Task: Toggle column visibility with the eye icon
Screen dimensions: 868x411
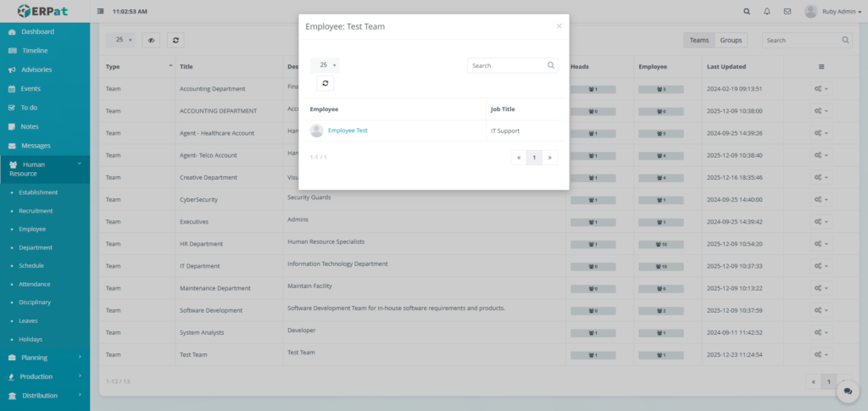Action: point(152,40)
